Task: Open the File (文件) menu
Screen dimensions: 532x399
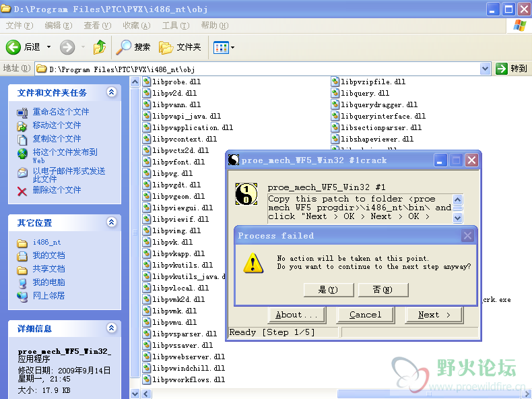Action: point(20,26)
